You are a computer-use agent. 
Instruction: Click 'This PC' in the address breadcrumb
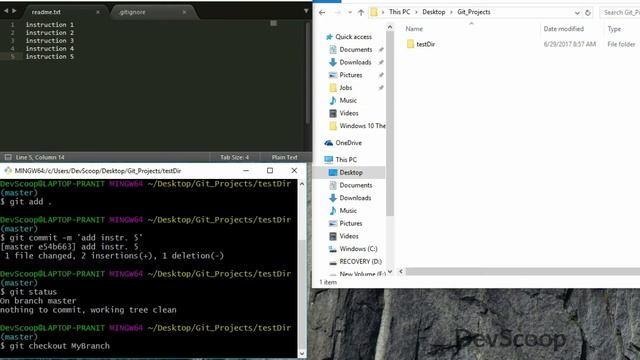click(400, 12)
